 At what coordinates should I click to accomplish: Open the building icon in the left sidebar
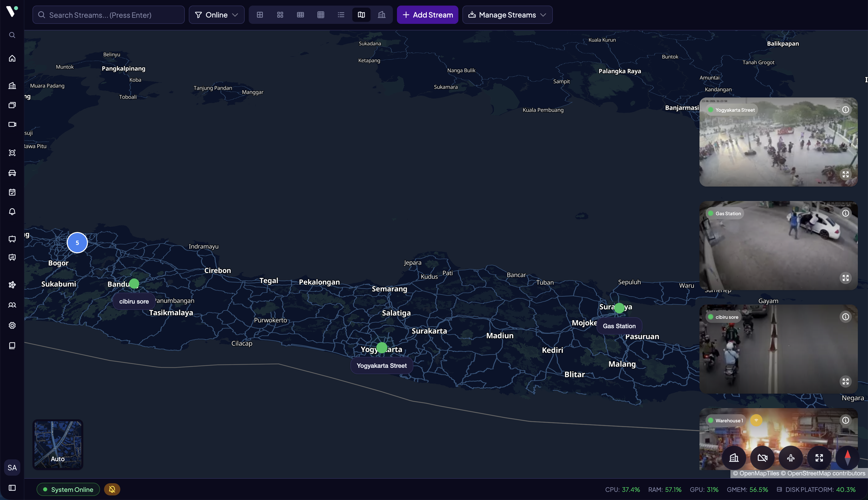pos(12,86)
